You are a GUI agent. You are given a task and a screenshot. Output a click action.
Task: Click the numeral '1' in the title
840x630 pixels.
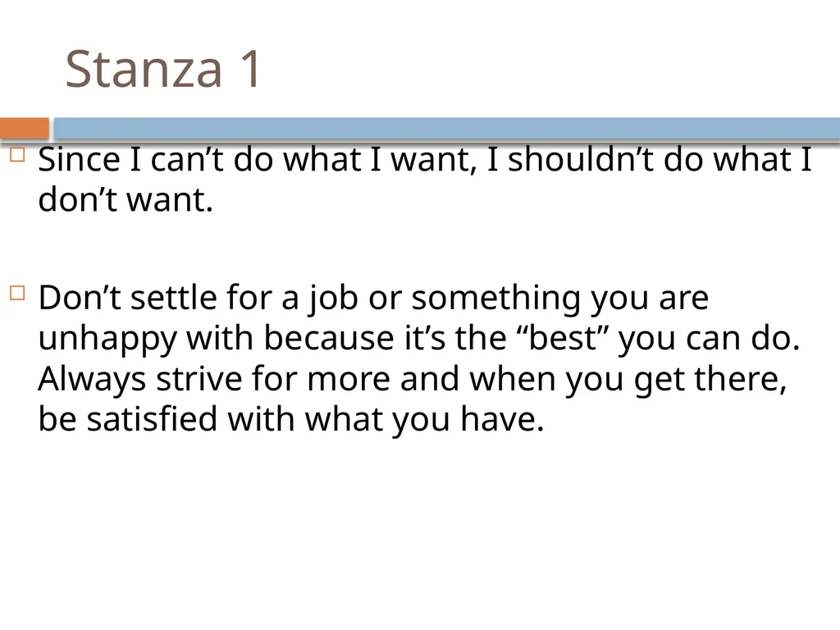pyautogui.click(x=250, y=69)
